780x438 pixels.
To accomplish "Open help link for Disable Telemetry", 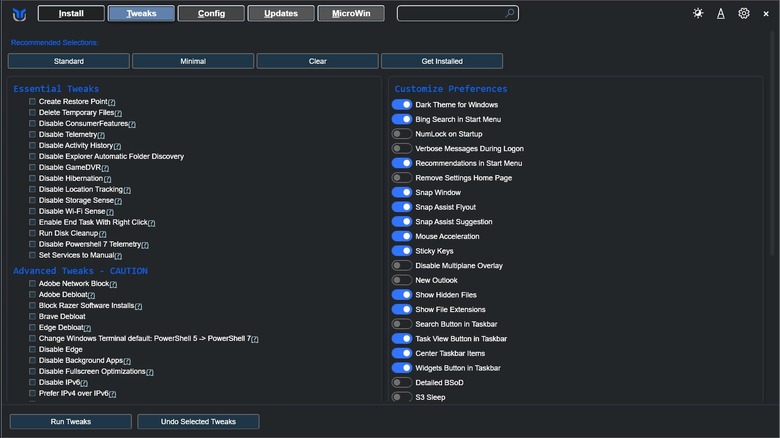I will pos(101,135).
